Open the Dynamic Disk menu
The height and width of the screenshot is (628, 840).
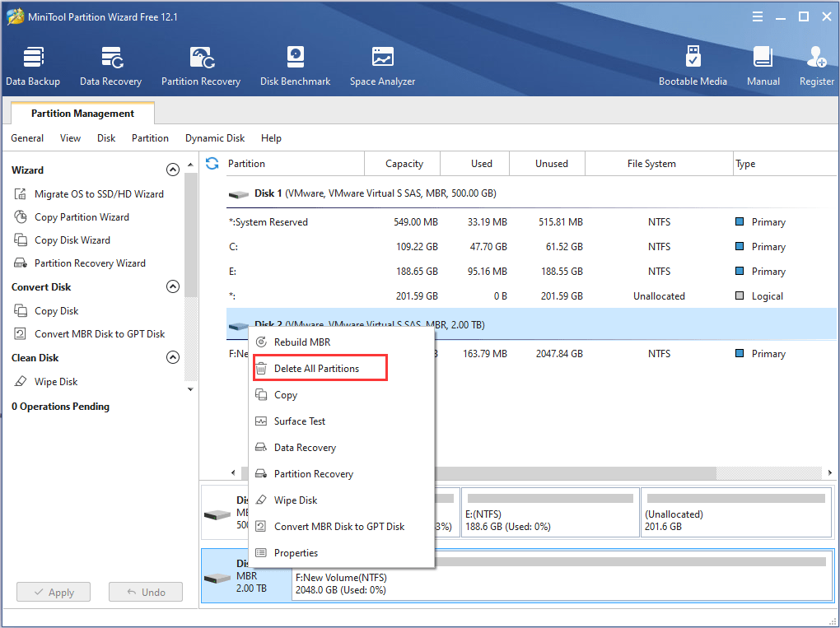215,137
